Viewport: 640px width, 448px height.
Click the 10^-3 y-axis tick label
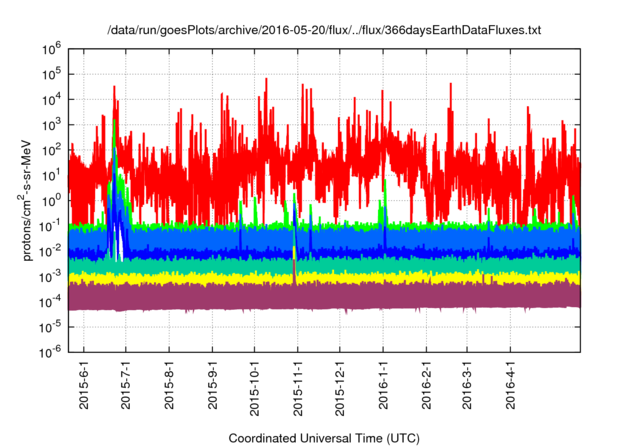[50, 277]
